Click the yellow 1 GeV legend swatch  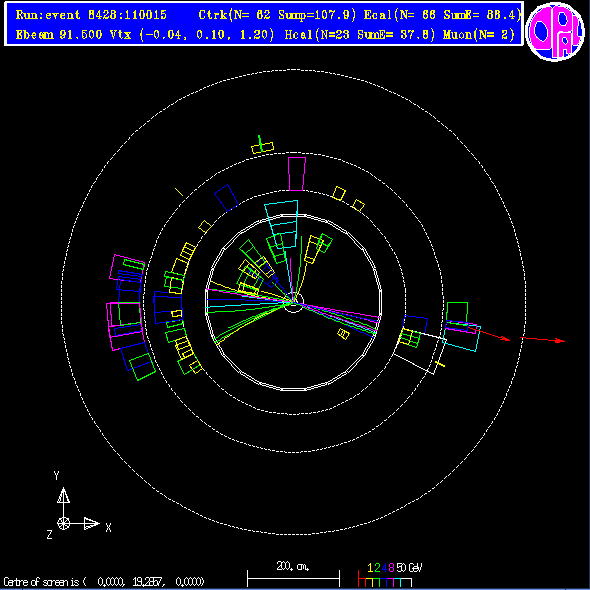click(x=369, y=582)
